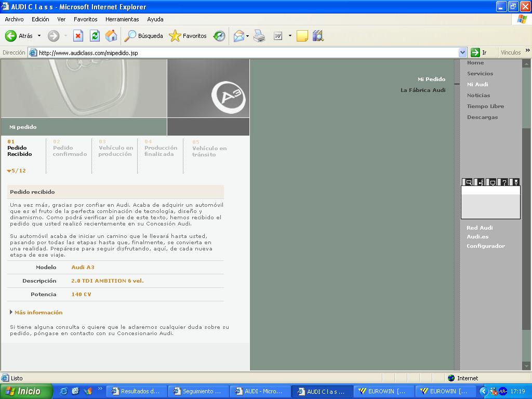The height and width of the screenshot is (399, 532).
Task: Open the Archivo menu
Action: [14, 19]
